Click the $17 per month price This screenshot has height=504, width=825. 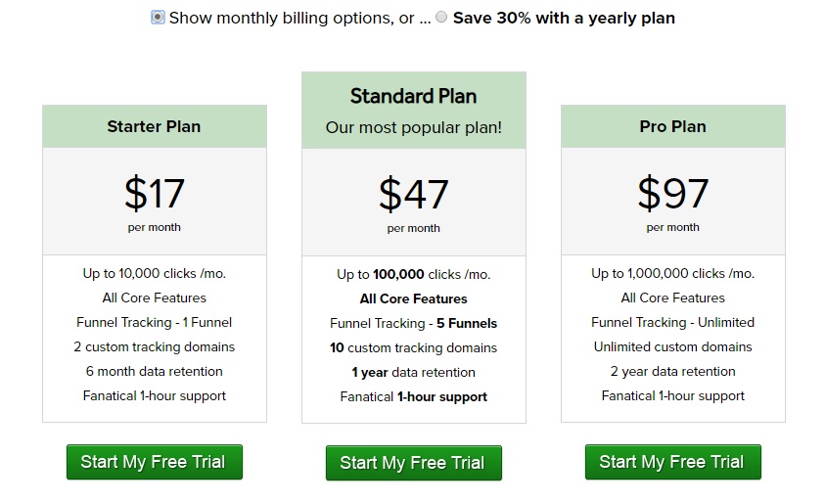point(154,194)
